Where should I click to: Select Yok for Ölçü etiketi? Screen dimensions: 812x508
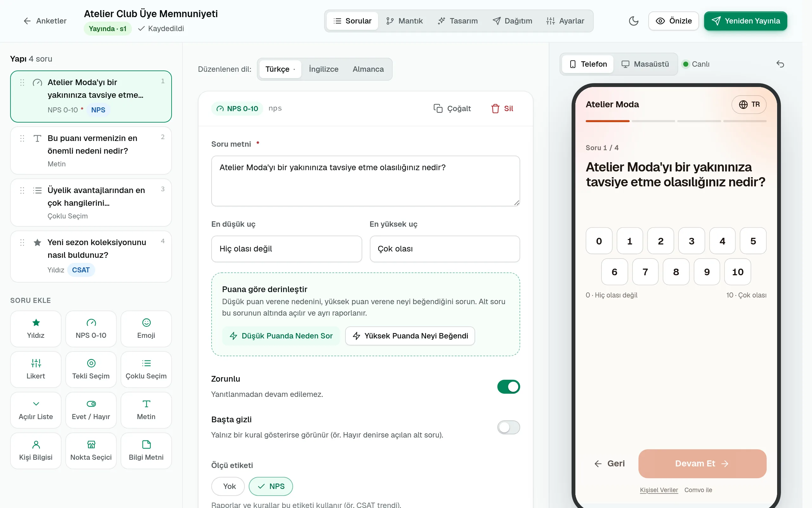click(228, 486)
